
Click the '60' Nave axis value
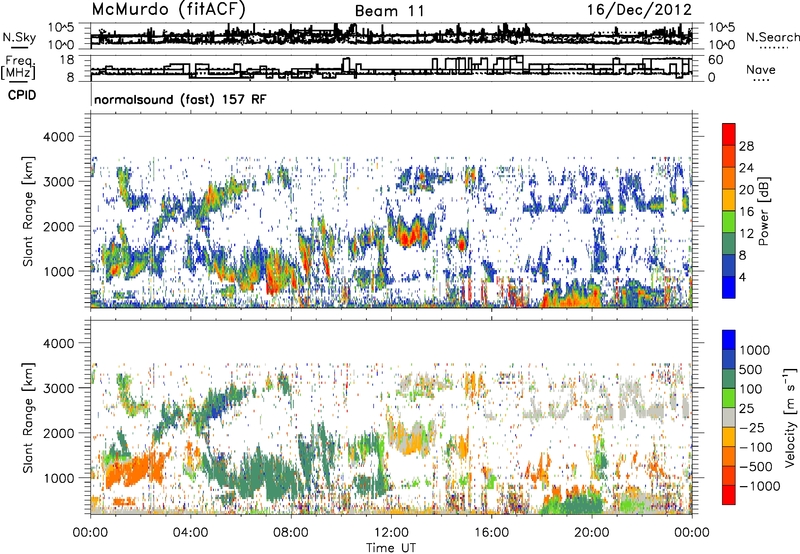716,60
